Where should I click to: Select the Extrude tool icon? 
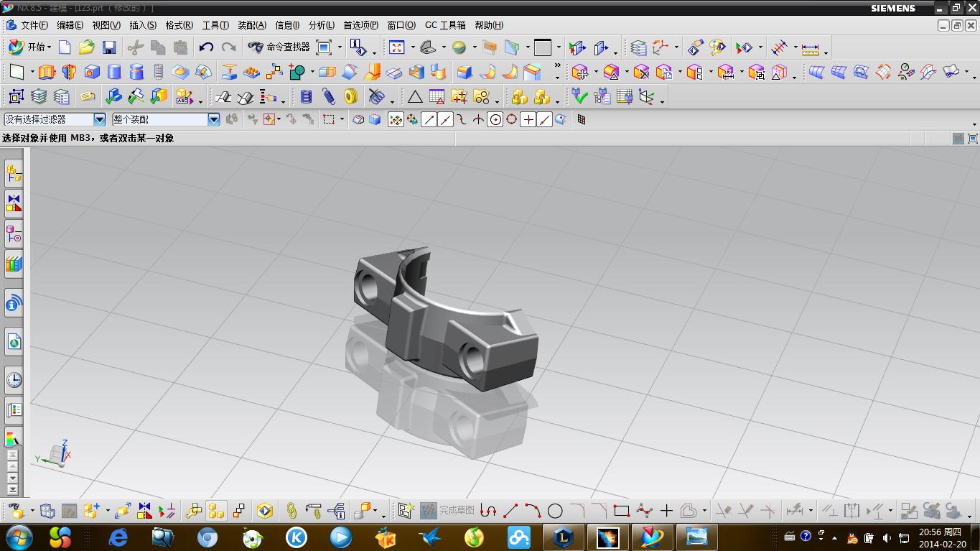click(47, 73)
